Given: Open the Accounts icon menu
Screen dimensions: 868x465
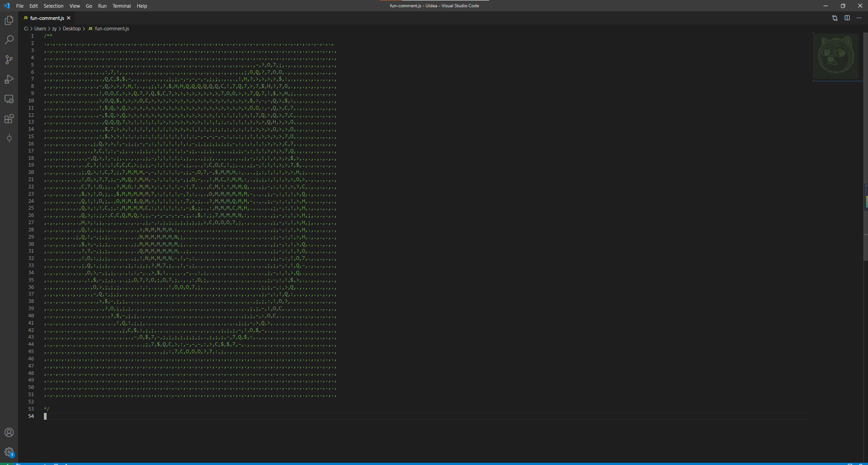Looking at the screenshot, I should (x=9, y=432).
